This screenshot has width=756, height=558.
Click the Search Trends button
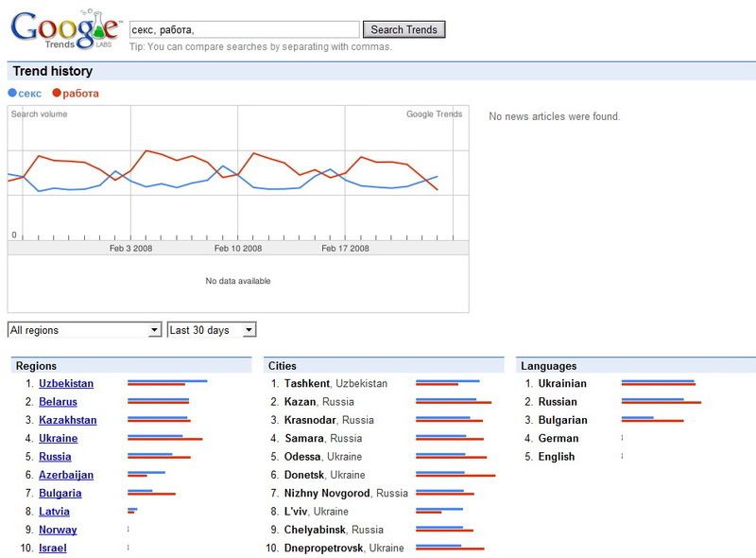(404, 29)
